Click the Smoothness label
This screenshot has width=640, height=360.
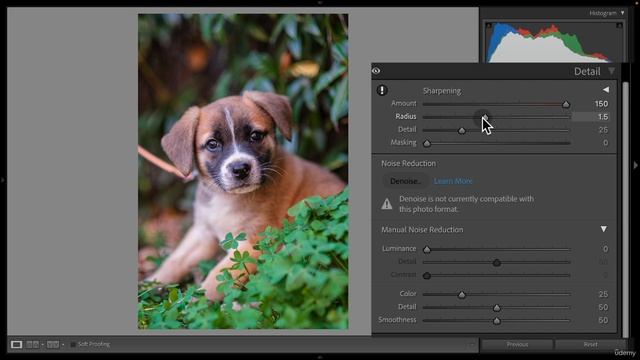point(397,320)
